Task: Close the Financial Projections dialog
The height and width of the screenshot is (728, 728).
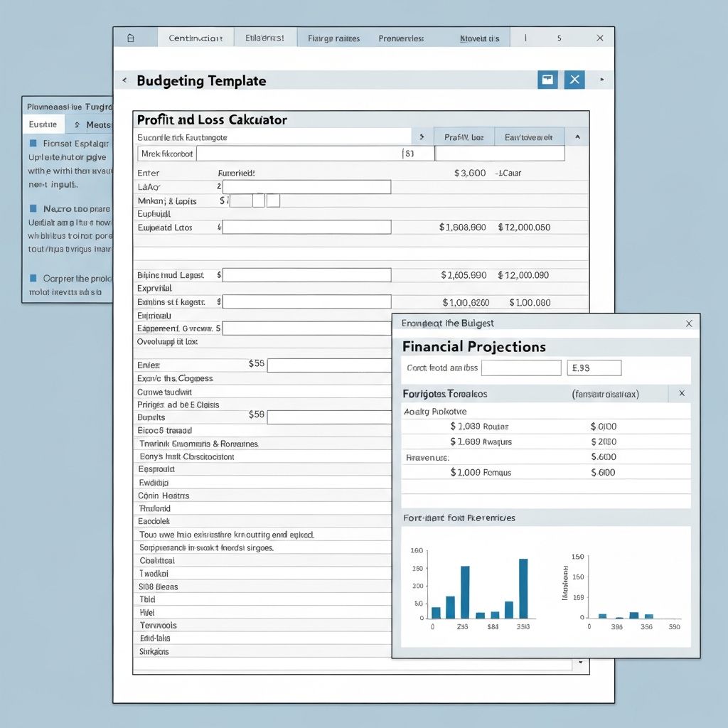Action: [x=688, y=323]
